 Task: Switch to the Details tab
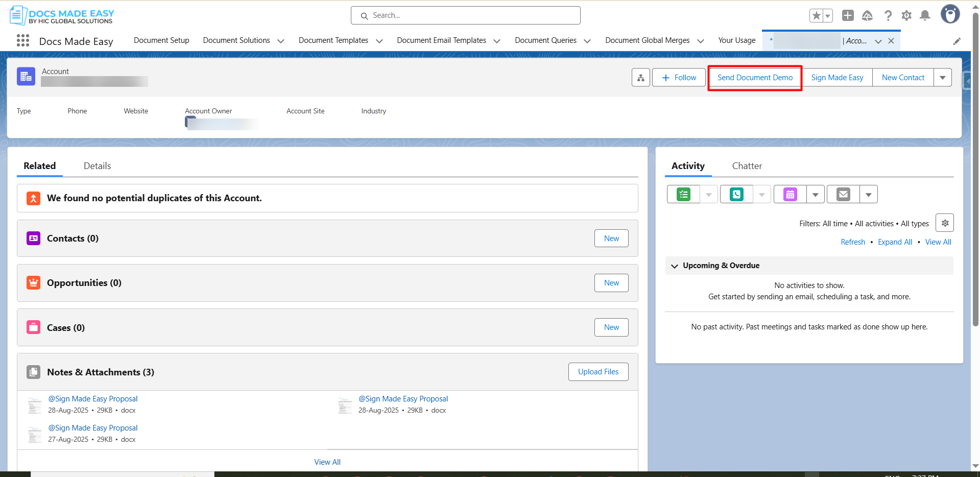pyautogui.click(x=97, y=166)
